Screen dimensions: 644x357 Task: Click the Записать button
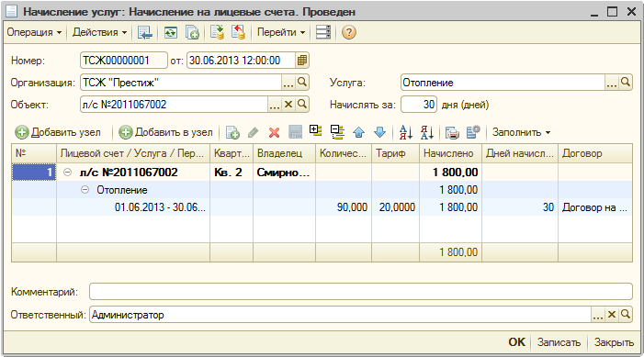tap(559, 342)
